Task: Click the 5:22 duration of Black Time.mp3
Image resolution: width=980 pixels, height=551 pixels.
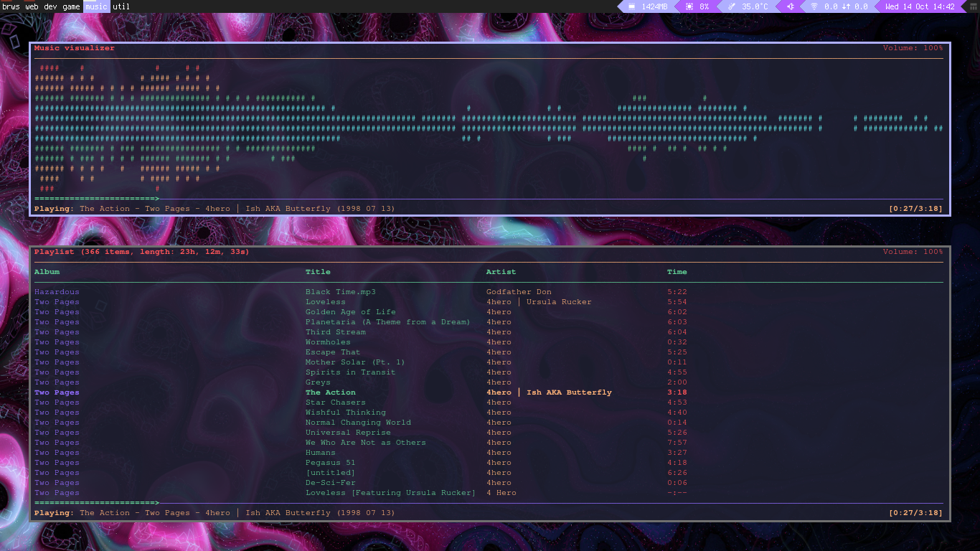Action: tap(677, 292)
